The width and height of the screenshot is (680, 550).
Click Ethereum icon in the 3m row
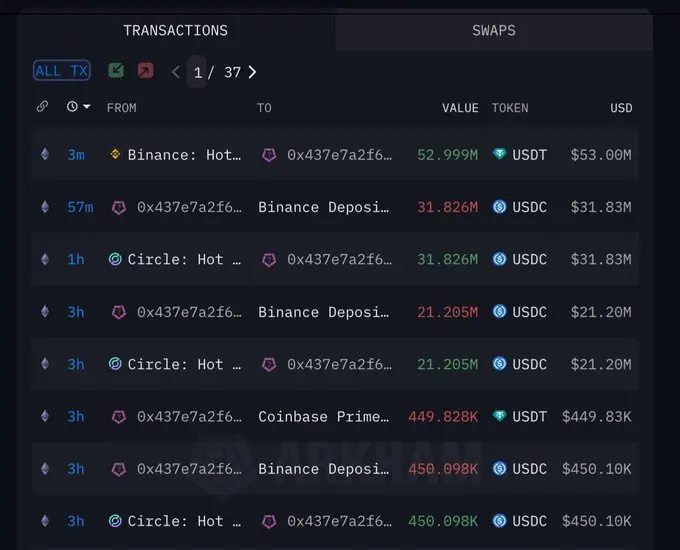pos(45,154)
